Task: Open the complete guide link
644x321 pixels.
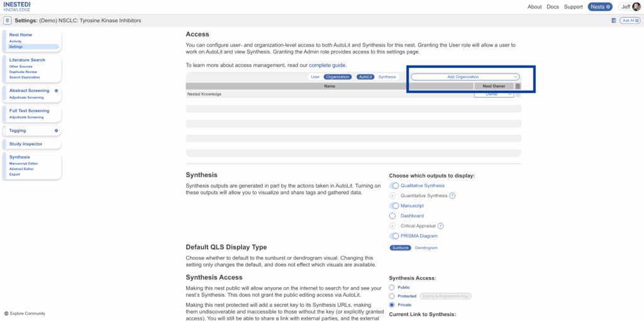Action: pos(327,65)
